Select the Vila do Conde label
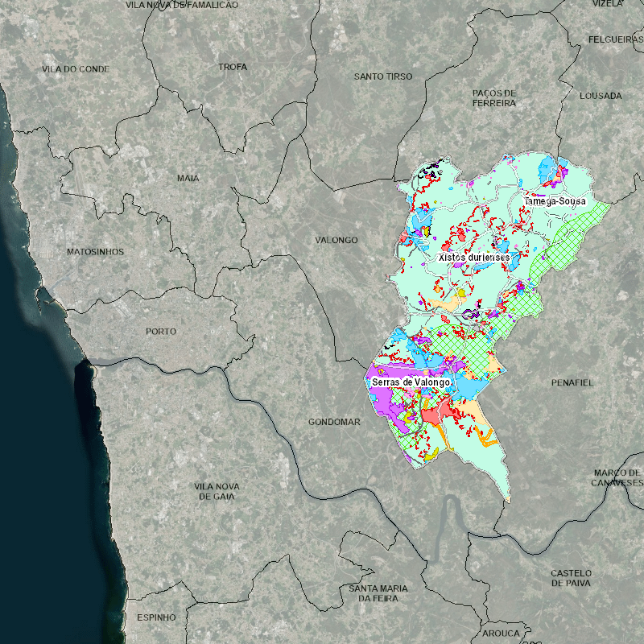The height and width of the screenshot is (644, 644). 76,69
